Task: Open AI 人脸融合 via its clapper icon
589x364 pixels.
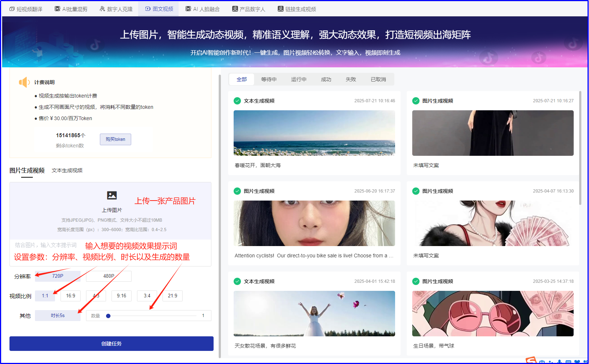Action: [x=188, y=8]
